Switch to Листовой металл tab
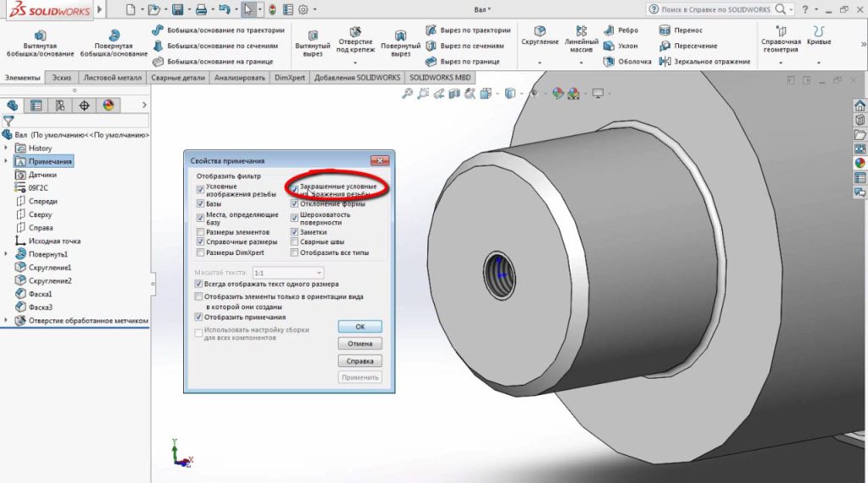The width and height of the screenshot is (868, 483). (113, 77)
